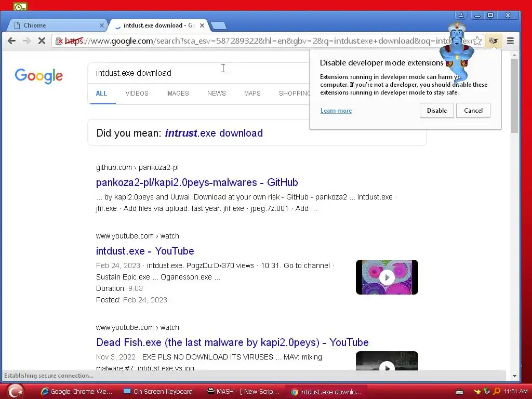Viewport: 532px width, 399px height.
Task: Click the browser forward arrow
Action: (x=26, y=41)
